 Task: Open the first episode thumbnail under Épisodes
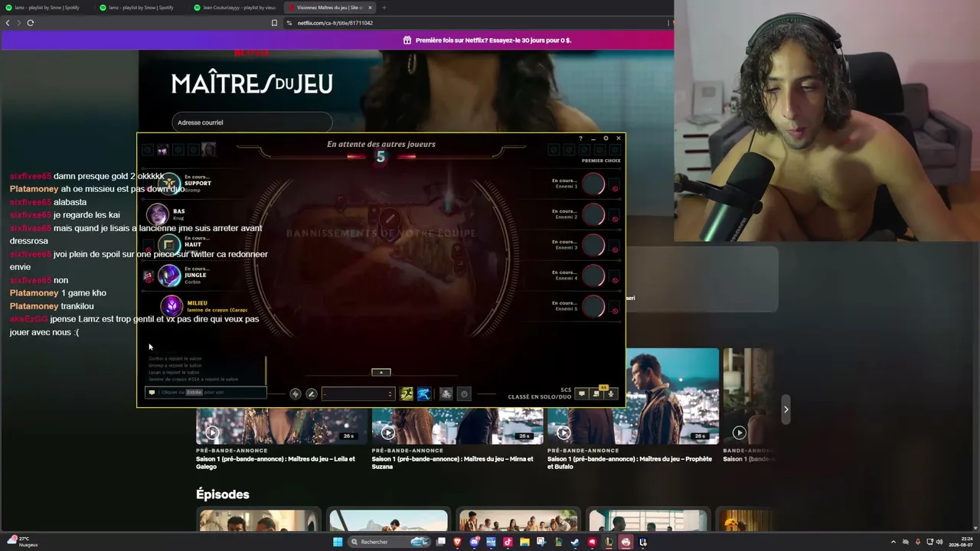(259, 520)
